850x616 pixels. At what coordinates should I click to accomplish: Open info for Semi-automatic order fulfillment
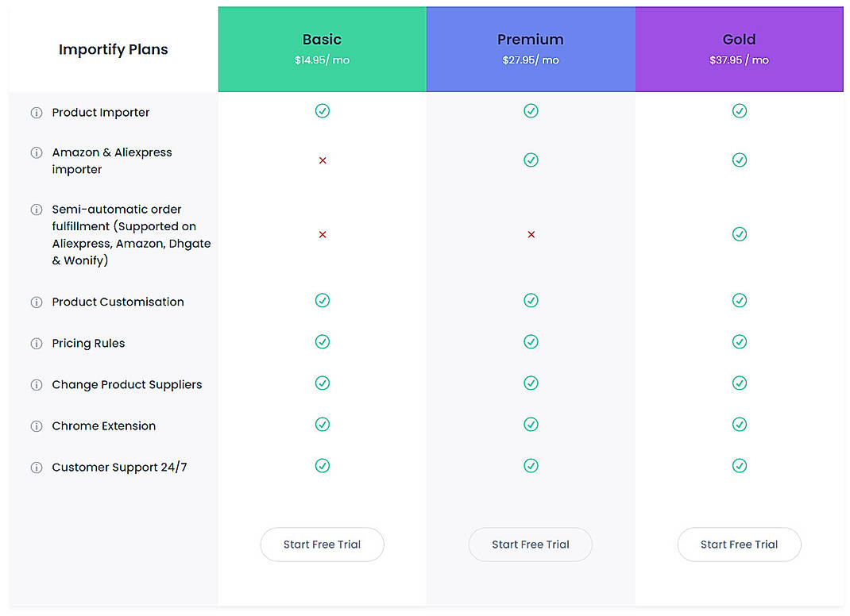[37, 210]
